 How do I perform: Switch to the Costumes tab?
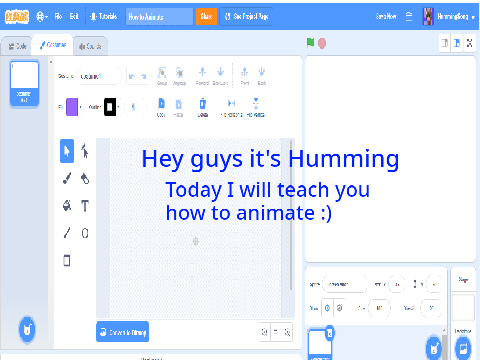pos(53,45)
